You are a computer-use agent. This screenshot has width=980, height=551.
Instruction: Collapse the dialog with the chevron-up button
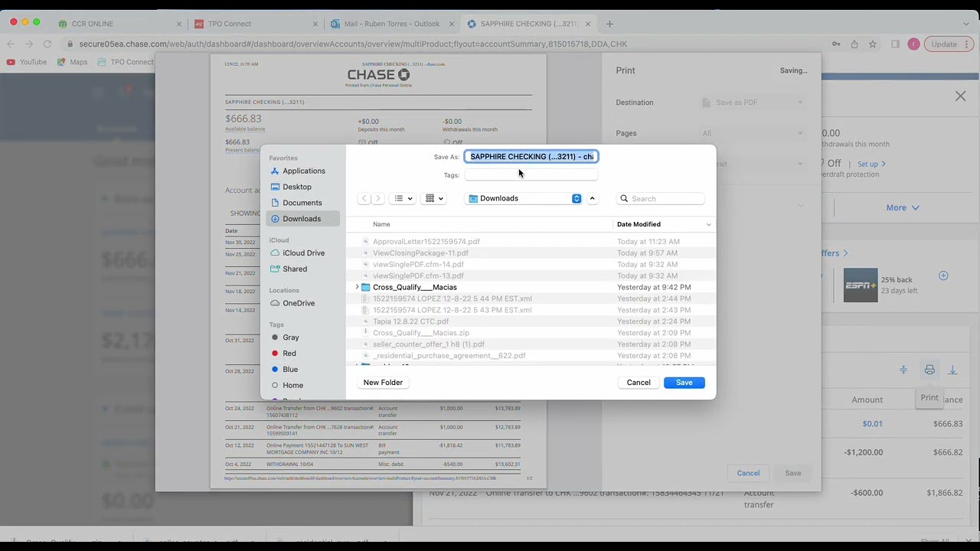pyautogui.click(x=592, y=198)
